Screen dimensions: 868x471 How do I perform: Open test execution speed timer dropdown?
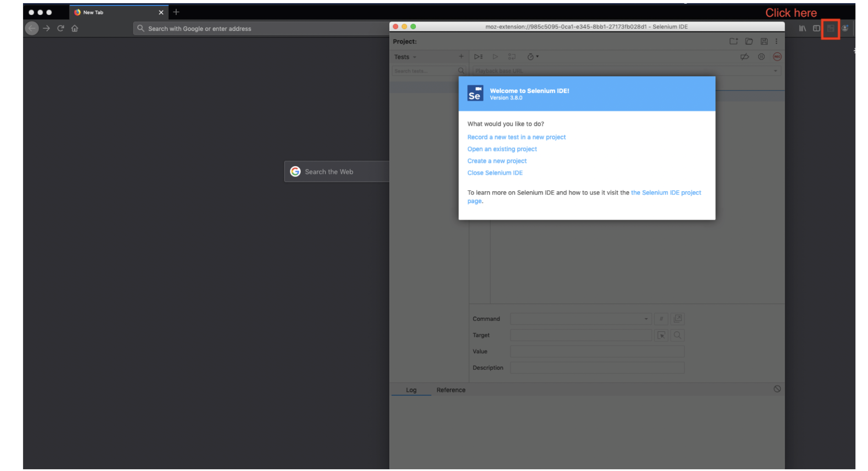[533, 57]
